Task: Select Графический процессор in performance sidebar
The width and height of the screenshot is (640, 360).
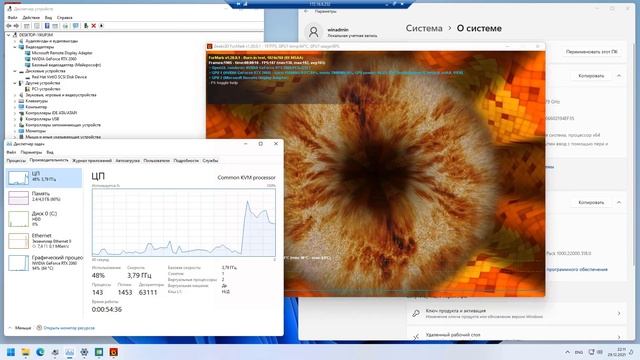Action: pos(44,263)
